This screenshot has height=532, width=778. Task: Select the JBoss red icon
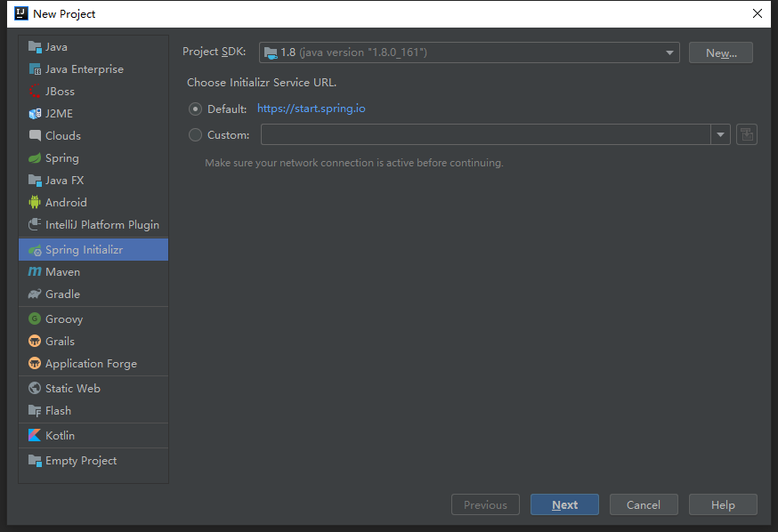35,92
